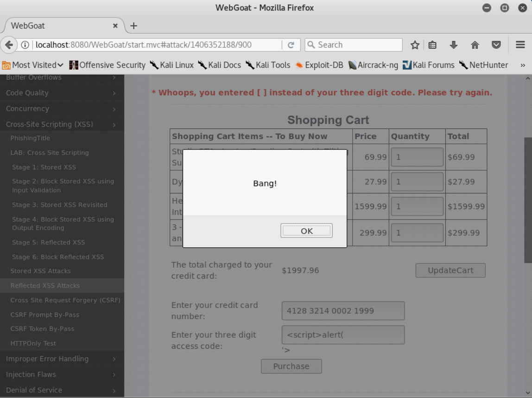
Task: Open PhishingTitle lesson
Action: tap(30, 138)
